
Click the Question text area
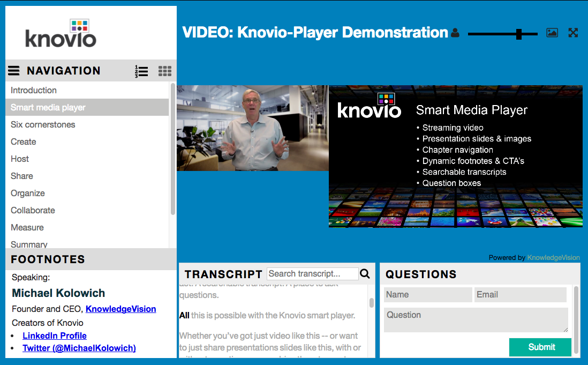(x=476, y=320)
